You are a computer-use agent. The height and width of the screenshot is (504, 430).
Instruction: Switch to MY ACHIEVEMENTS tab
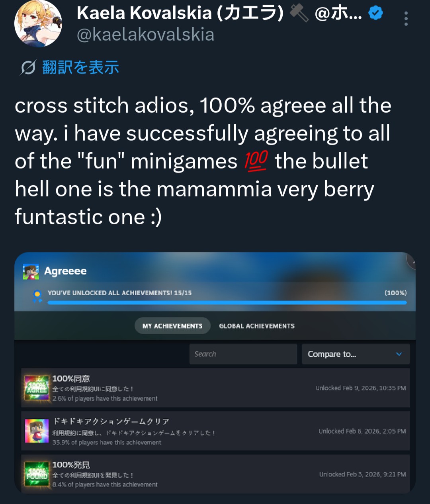click(172, 326)
